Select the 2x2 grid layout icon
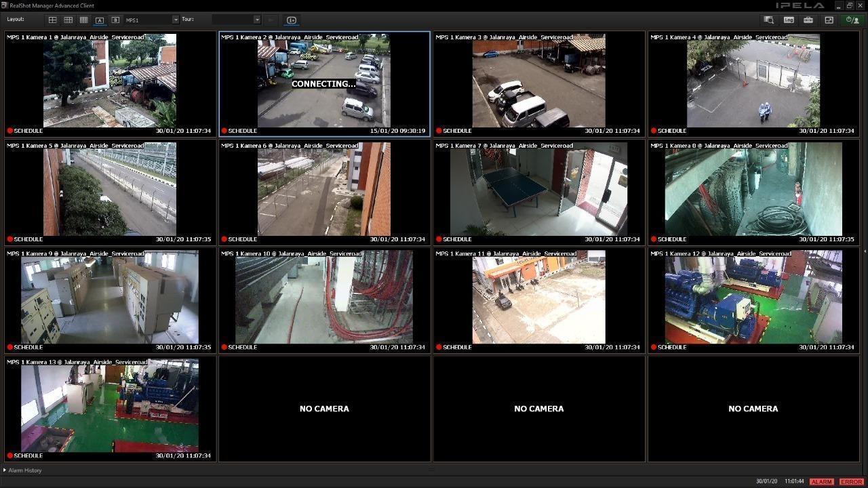This screenshot has height=488, width=868. pos(52,20)
